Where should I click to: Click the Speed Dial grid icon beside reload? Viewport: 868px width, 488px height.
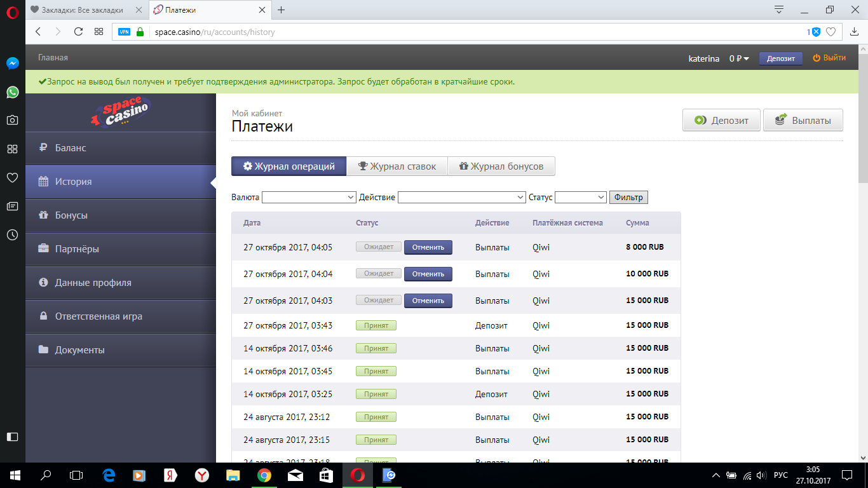click(x=98, y=32)
